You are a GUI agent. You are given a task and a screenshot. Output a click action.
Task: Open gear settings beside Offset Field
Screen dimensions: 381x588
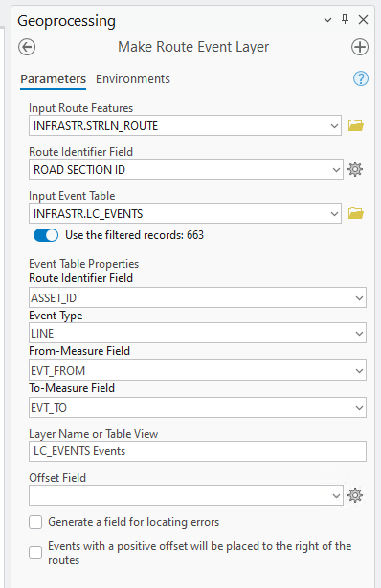[355, 495]
